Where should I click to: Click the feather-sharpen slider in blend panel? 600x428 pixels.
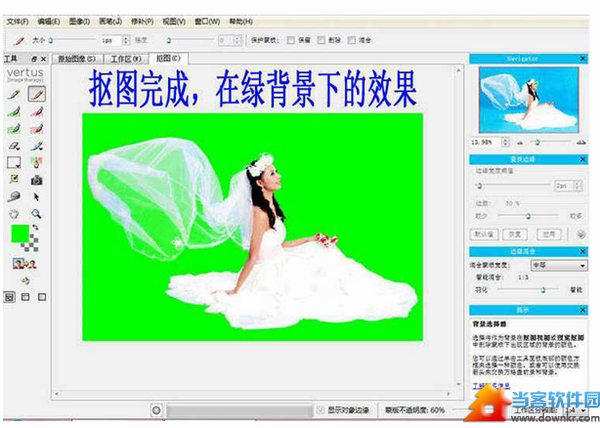click(x=528, y=290)
